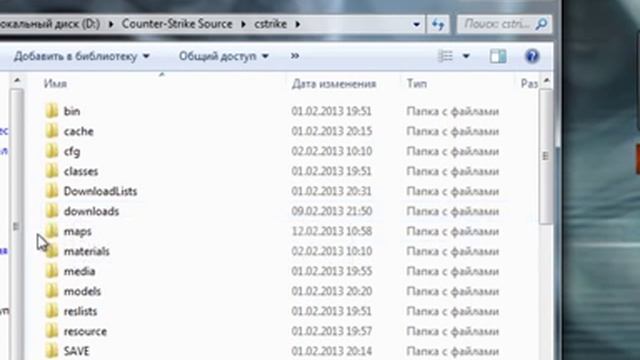Image resolution: width=640 pixels, height=360 pixels.
Task: Click date '01.02.2013 20:15' of cache
Action: pyautogui.click(x=331, y=131)
